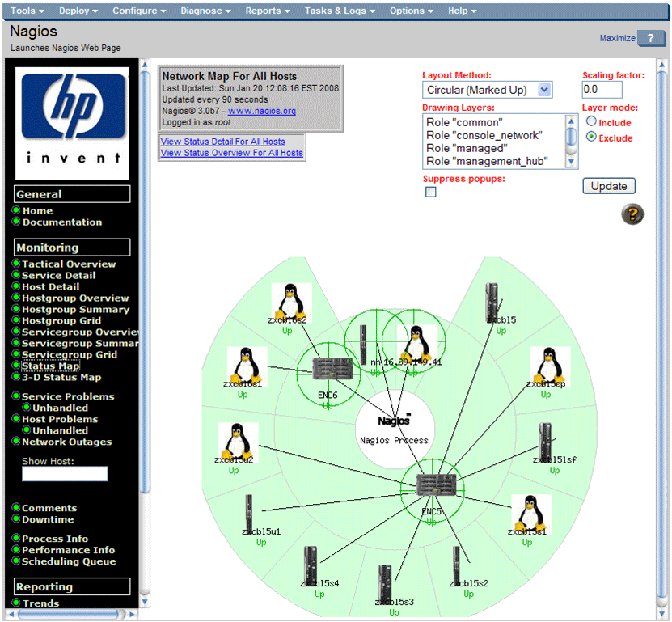Open Host Detail in the sidebar
The height and width of the screenshot is (622, 672).
click(51, 287)
